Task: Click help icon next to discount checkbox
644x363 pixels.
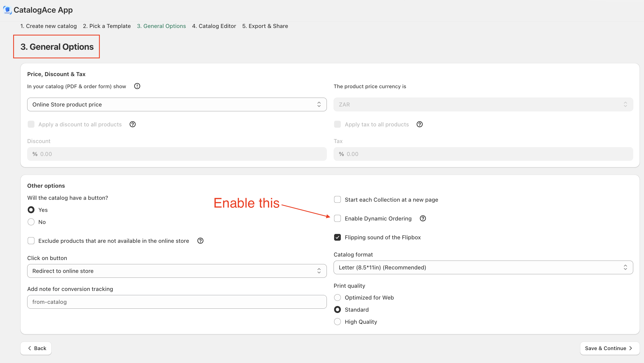Action: (x=133, y=124)
